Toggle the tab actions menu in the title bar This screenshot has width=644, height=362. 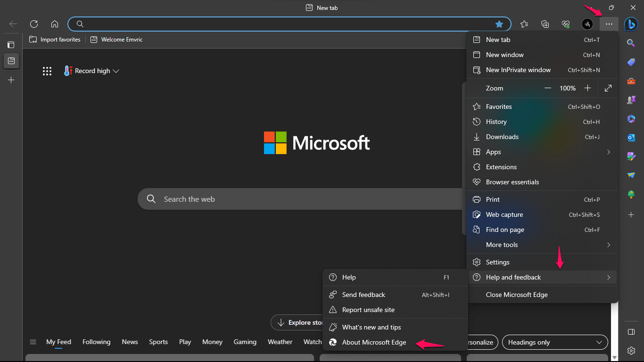tap(309, 8)
